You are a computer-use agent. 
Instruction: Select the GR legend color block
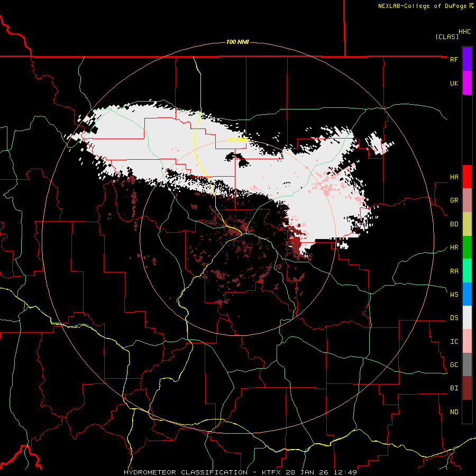[x=467, y=200]
